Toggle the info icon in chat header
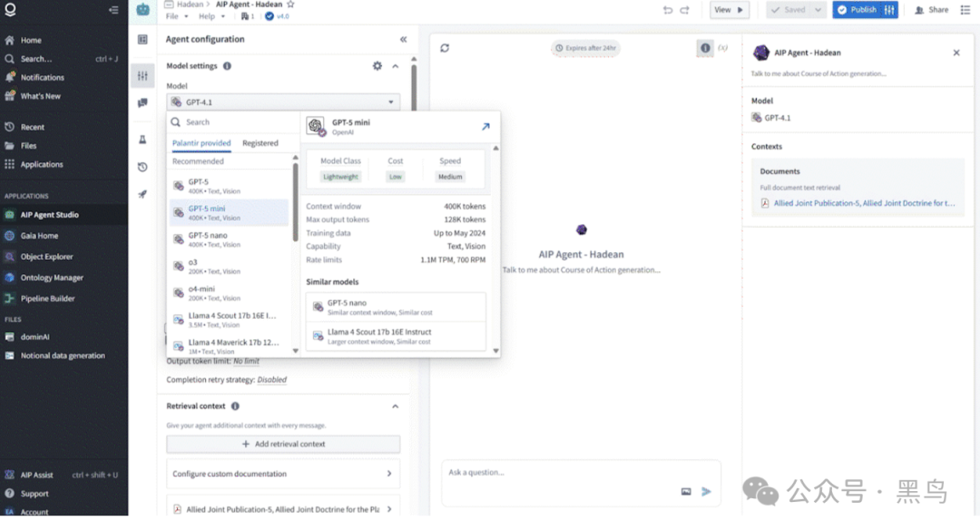 tap(705, 48)
